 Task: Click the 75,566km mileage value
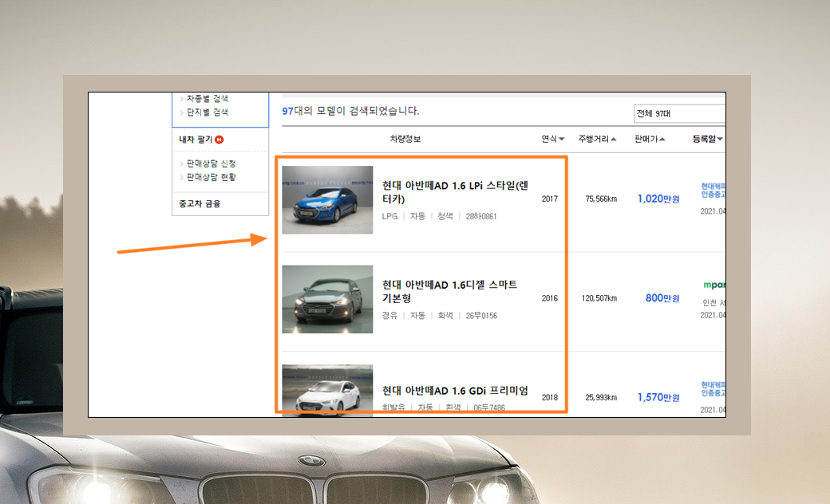coord(601,199)
